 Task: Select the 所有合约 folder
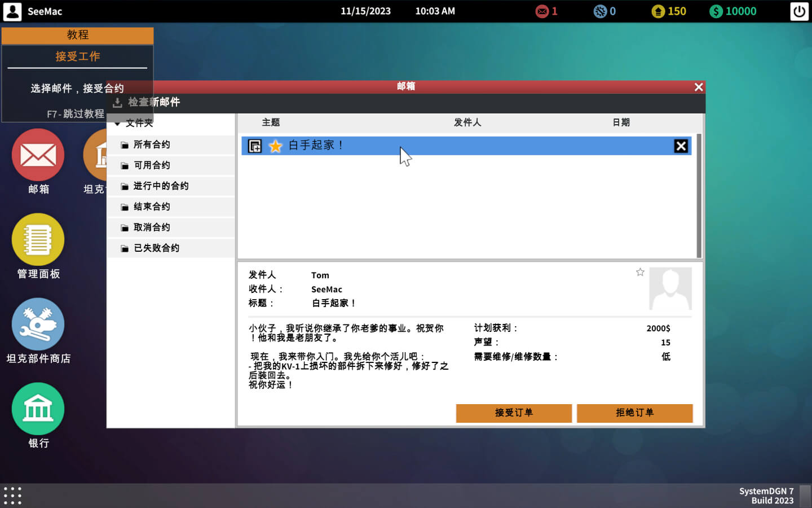pyautogui.click(x=152, y=144)
